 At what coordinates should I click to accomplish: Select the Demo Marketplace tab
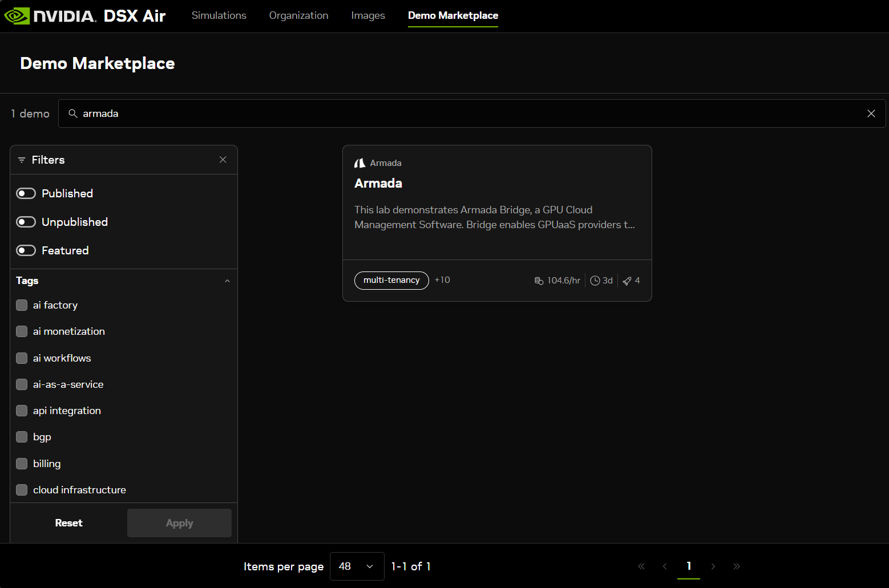(453, 15)
